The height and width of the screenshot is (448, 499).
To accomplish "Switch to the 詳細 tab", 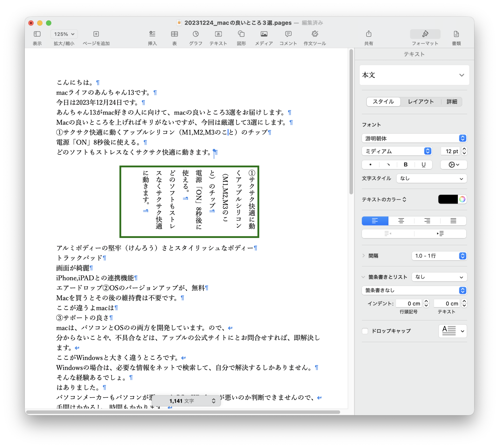I will (x=452, y=102).
